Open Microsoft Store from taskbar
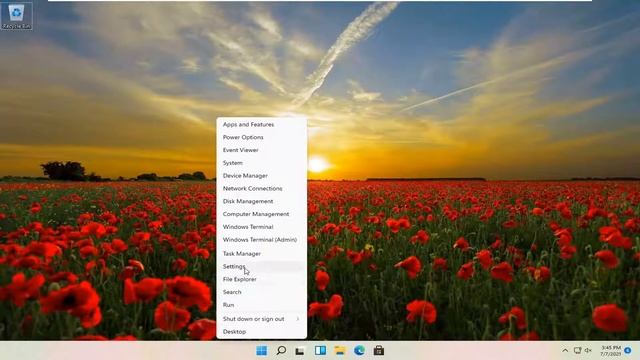The image size is (640, 360). pyautogui.click(x=379, y=351)
